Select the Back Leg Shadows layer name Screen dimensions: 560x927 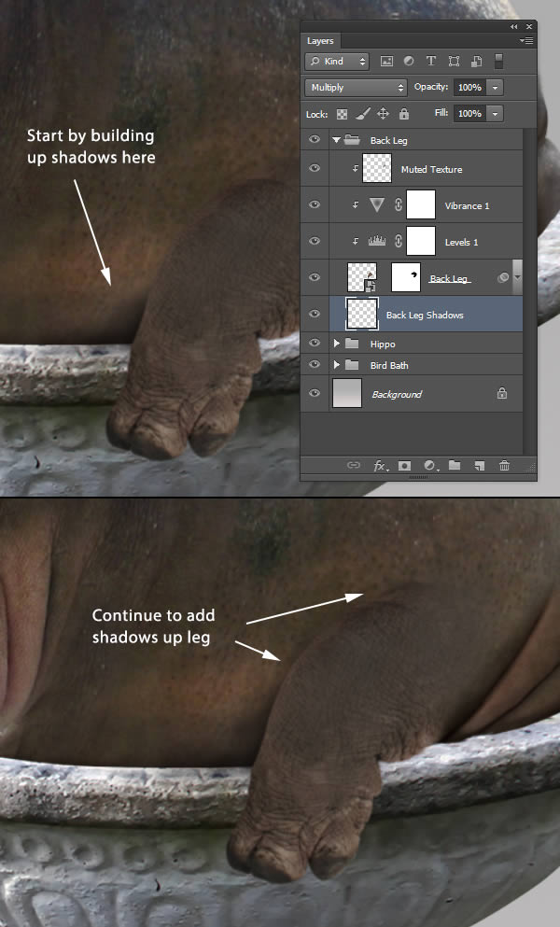pyautogui.click(x=425, y=316)
